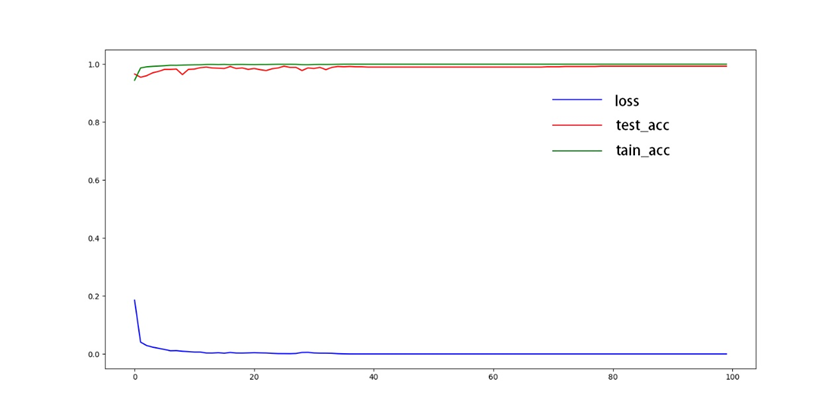Image resolution: width=840 pixels, height=414 pixels.
Task: Click the blue loss curve's starting peak
Action: [x=134, y=300]
